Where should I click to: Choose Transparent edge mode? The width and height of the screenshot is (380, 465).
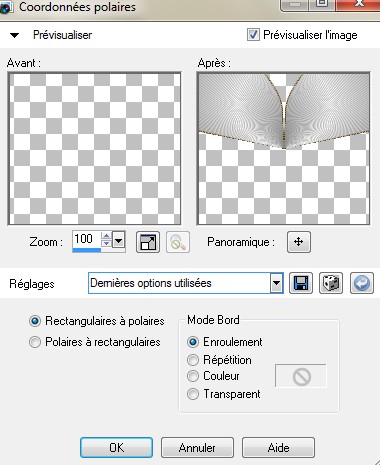pyautogui.click(x=193, y=394)
